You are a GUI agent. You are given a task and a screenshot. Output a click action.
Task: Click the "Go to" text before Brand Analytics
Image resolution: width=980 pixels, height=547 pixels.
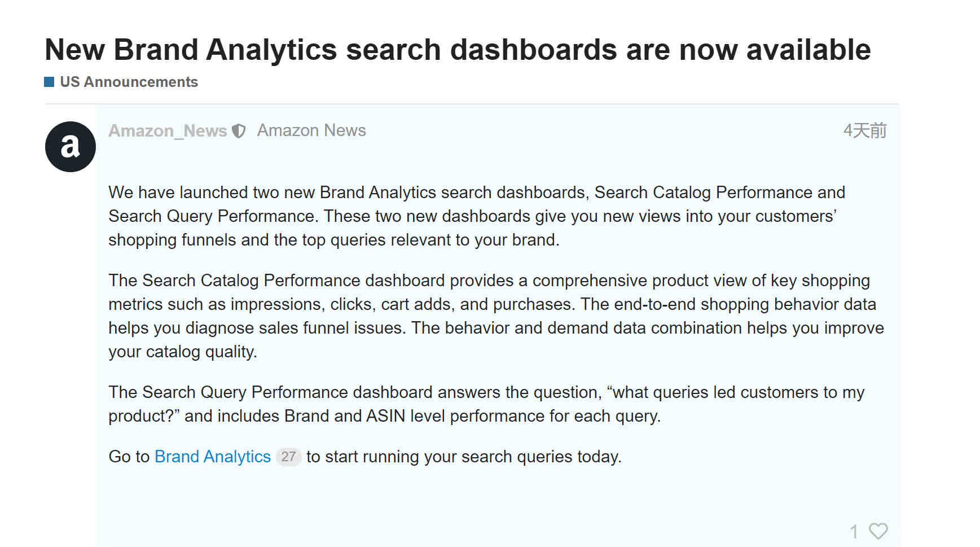(x=129, y=456)
